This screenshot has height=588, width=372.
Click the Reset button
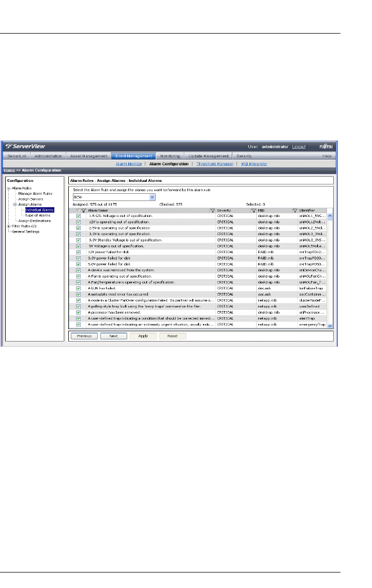pos(172,336)
